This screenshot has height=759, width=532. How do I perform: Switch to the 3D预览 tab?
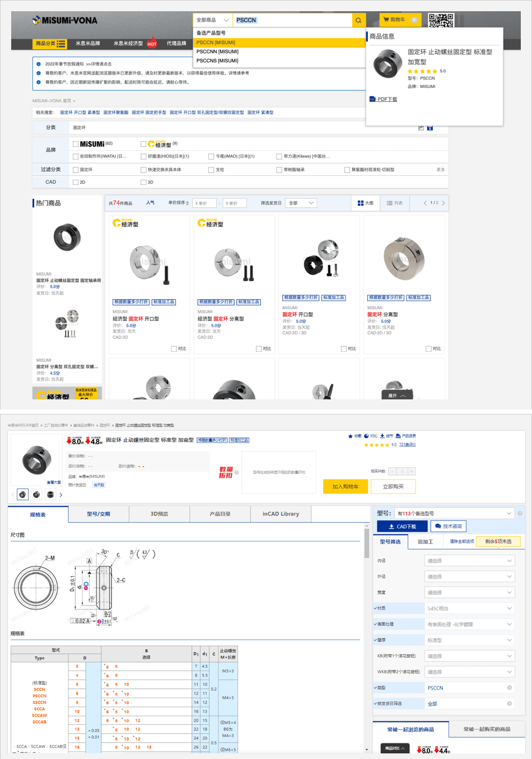pos(159,514)
